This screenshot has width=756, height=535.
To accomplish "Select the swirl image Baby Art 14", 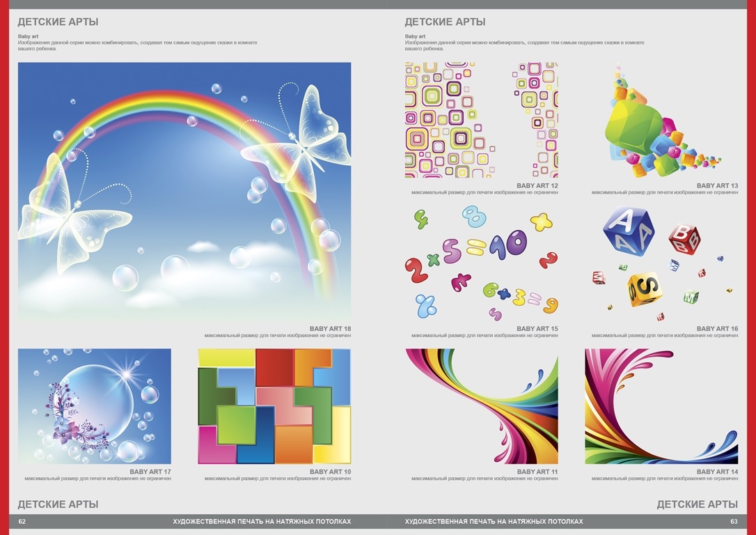I will 661,406.
